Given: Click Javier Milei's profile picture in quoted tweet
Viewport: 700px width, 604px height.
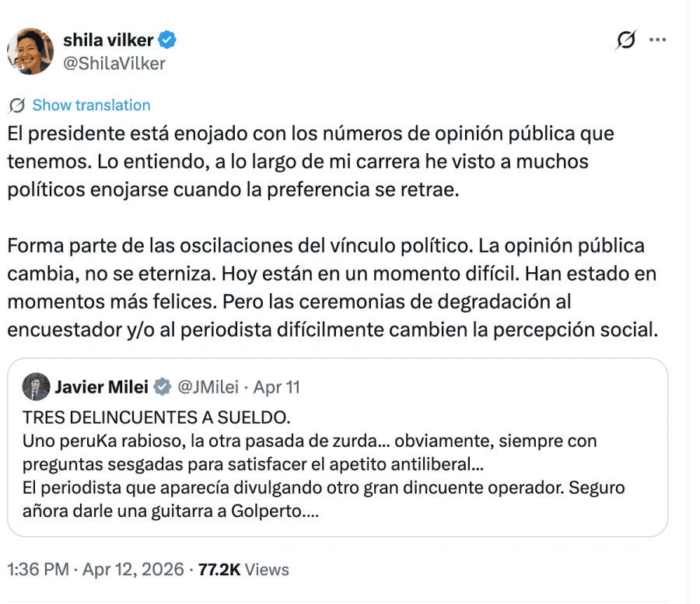Looking at the screenshot, I should pos(37,386).
